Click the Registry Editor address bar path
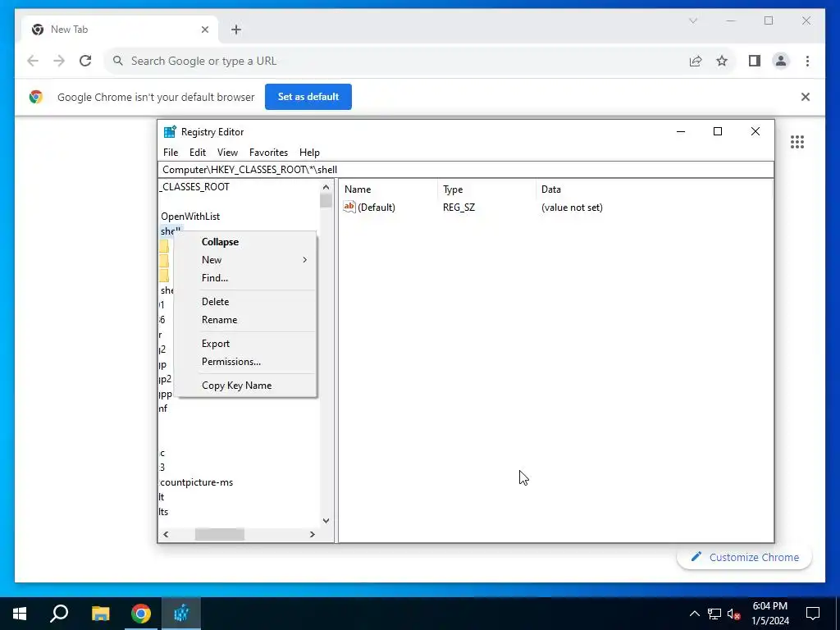Image resolution: width=840 pixels, height=630 pixels. click(466, 170)
